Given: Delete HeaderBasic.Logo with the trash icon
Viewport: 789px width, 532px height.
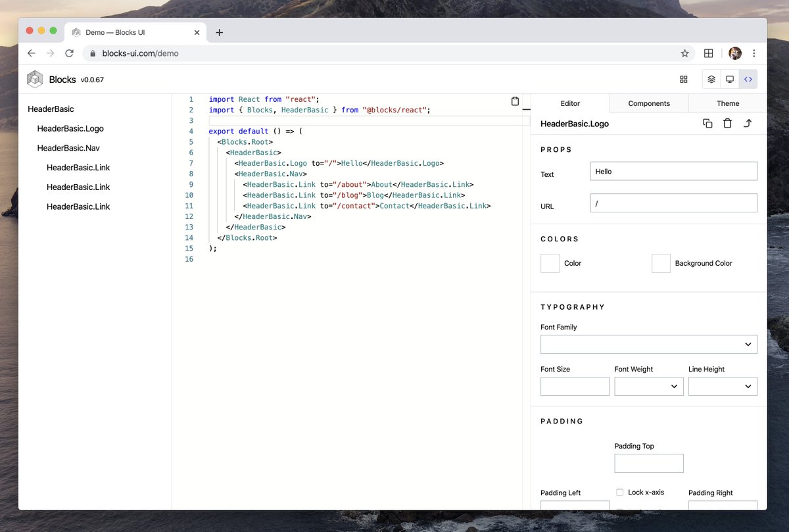Looking at the screenshot, I should [x=727, y=124].
